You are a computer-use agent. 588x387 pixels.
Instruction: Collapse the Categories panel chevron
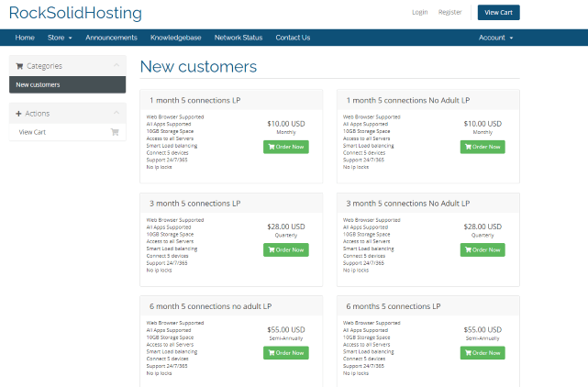(x=116, y=66)
